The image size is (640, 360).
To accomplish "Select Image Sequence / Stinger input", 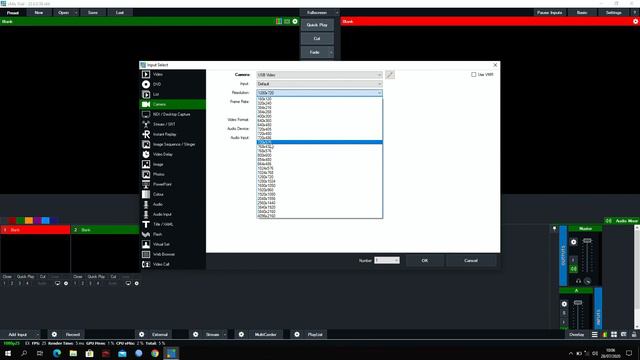I will (x=172, y=144).
